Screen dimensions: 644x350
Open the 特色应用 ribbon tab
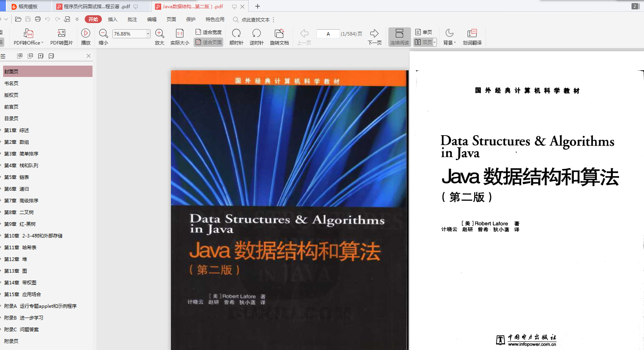[x=215, y=19]
